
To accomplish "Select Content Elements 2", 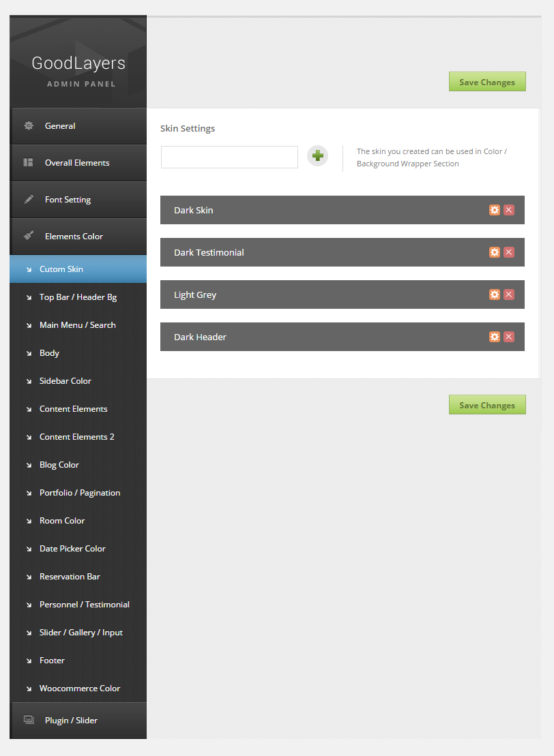I will [x=78, y=437].
